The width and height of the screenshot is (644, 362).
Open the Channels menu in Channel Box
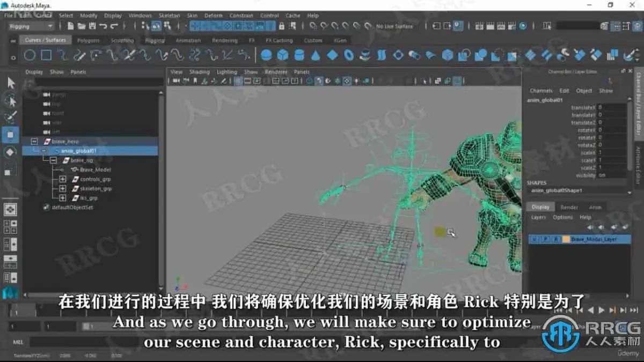point(541,91)
